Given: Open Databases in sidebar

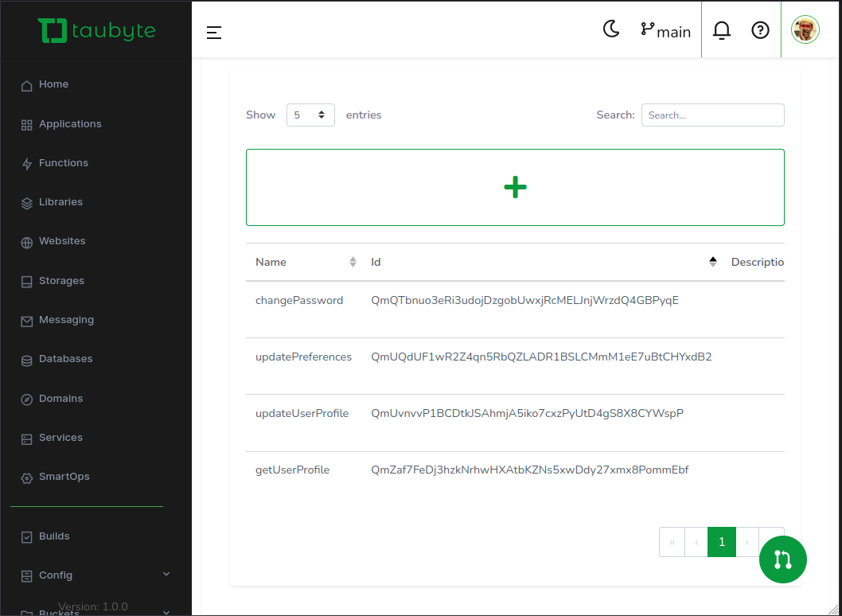Looking at the screenshot, I should pos(57,359).
